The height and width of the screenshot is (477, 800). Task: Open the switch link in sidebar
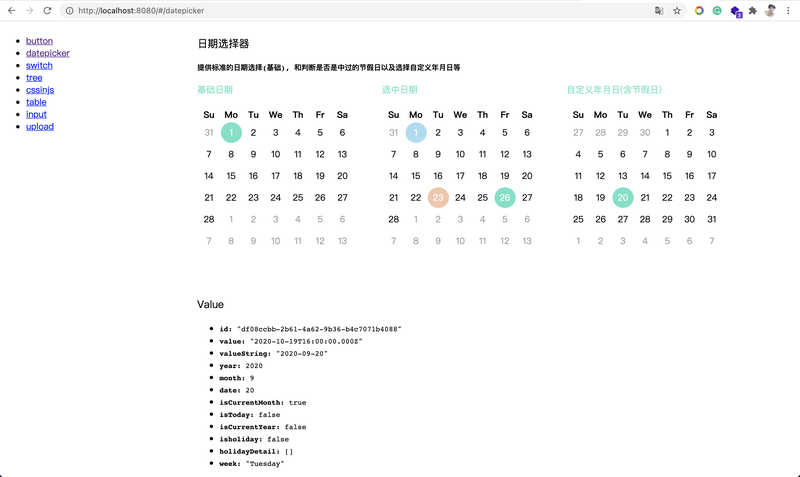39,65
